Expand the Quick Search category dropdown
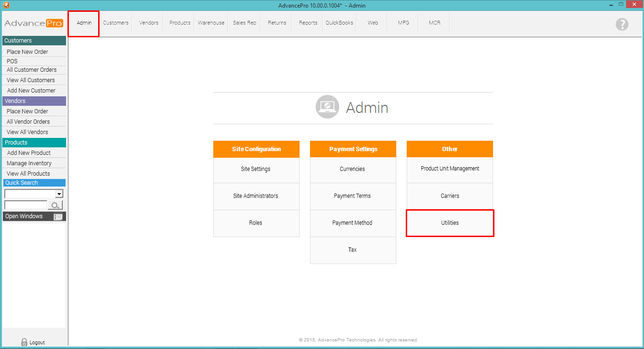644x349 pixels. [x=59, y=194]
